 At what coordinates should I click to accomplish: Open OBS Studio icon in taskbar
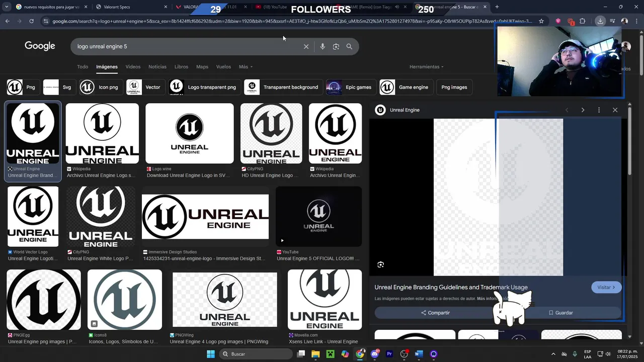coord(404,354)
